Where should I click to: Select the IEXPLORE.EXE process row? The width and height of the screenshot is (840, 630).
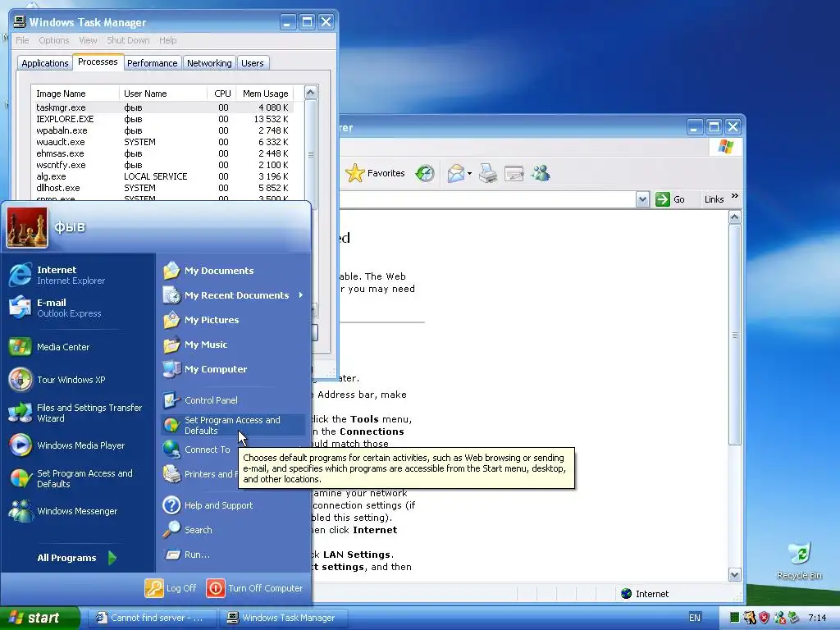[162, 119]
